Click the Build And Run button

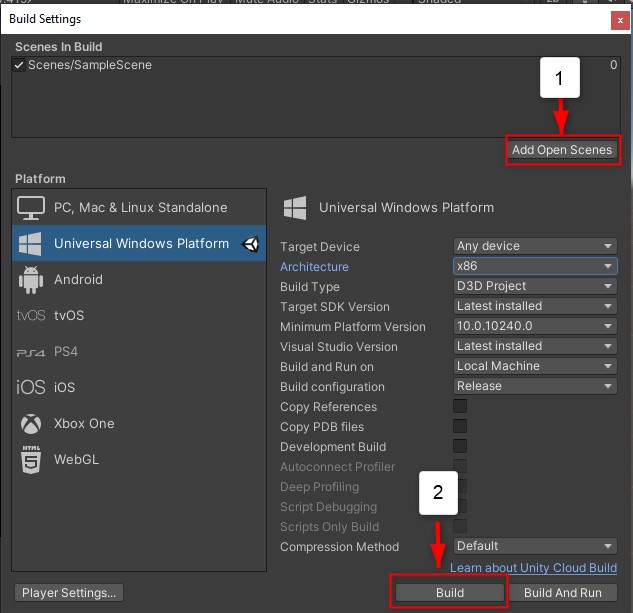pos(563,593)
